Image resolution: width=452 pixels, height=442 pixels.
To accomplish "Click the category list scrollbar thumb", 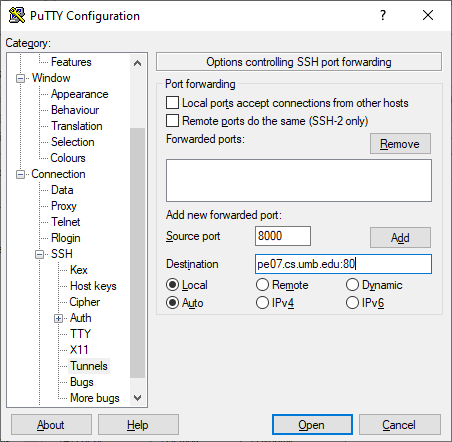I will [137, 253].
